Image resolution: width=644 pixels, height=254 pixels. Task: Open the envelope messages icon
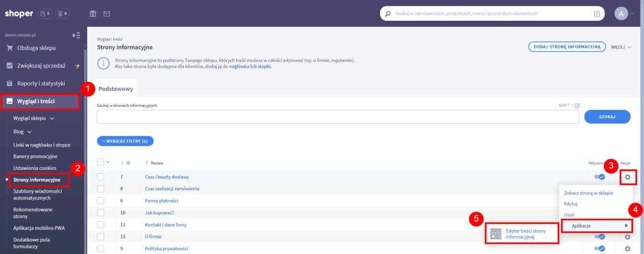pyautogui.click(x=107, y=14)
